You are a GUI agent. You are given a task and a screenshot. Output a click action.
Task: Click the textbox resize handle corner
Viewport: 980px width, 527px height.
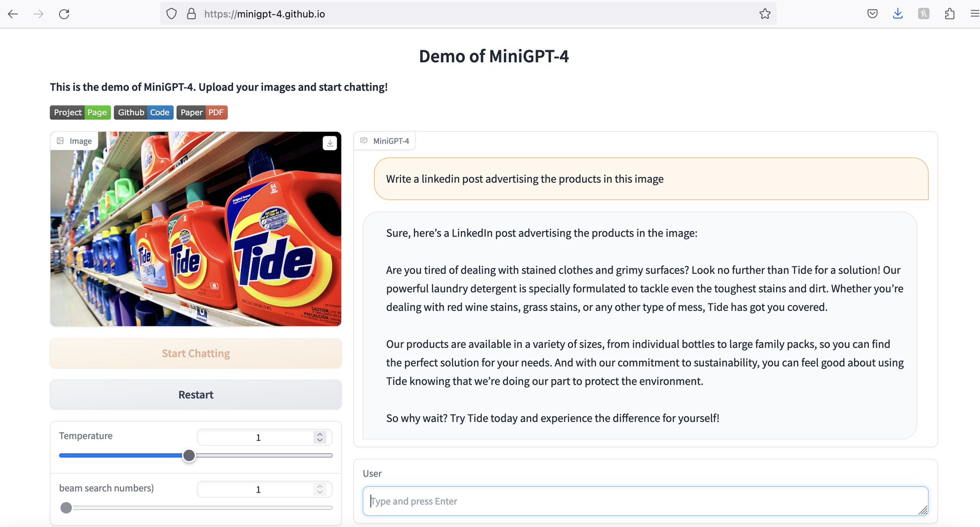[923, 510]
